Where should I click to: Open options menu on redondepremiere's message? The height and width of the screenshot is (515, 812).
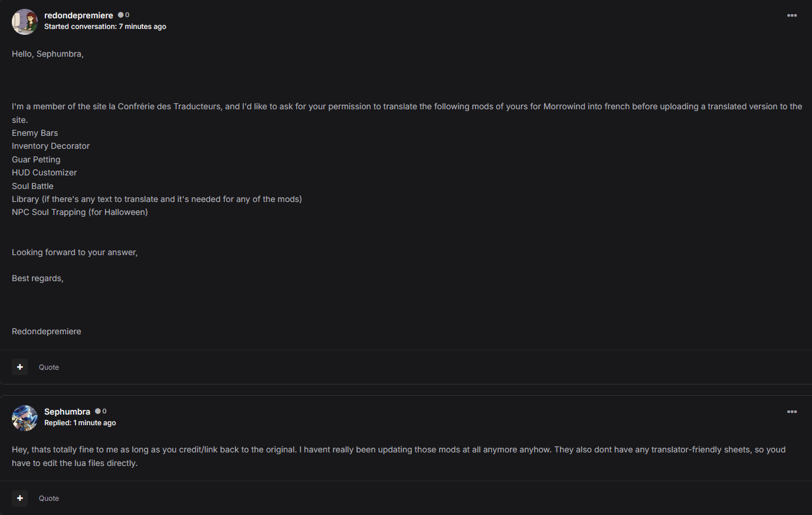click(792, 15)
